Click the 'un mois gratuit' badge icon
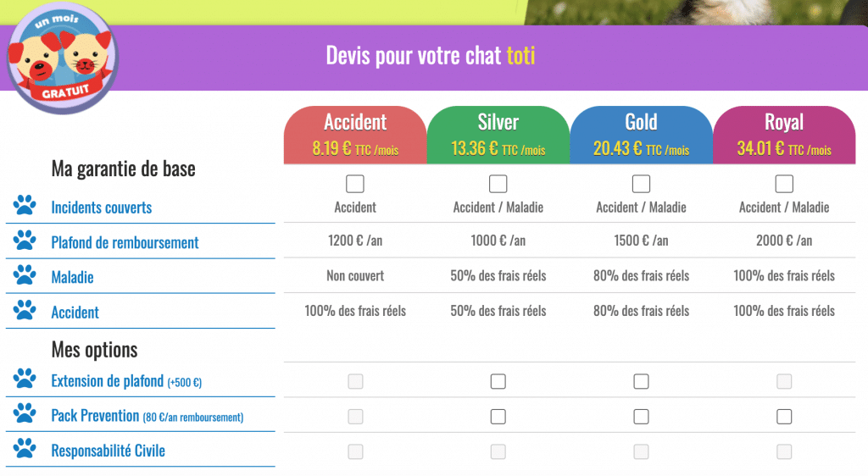This screenshot has width=868, height=476. click(61, 59)
